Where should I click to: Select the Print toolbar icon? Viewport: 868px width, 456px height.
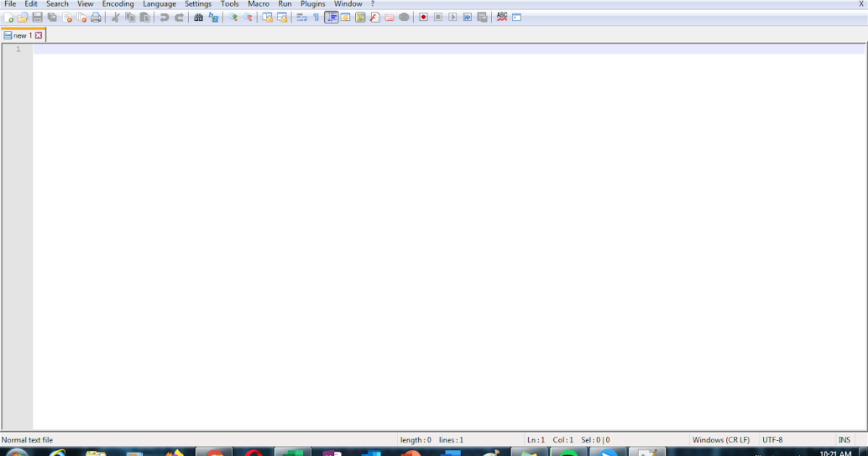click(94, 17)
